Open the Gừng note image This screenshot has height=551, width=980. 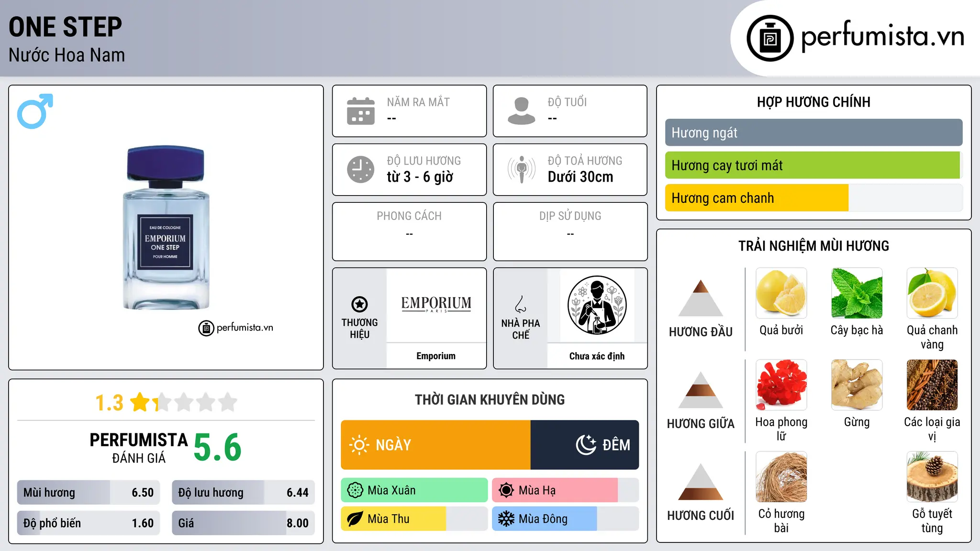857,385
